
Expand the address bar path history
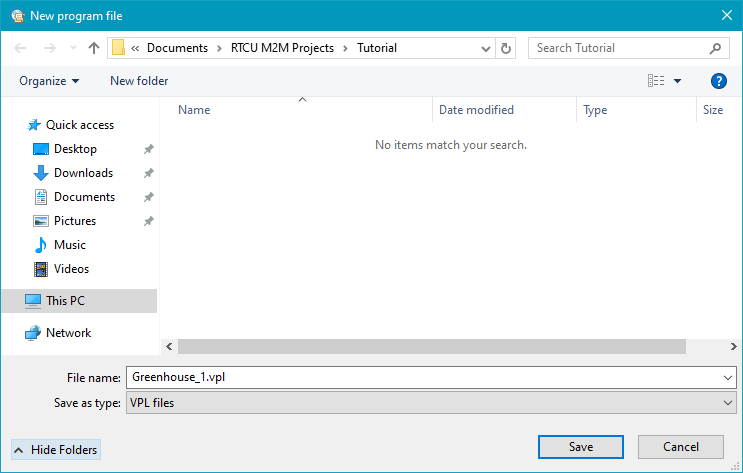[x=485, y=48]
